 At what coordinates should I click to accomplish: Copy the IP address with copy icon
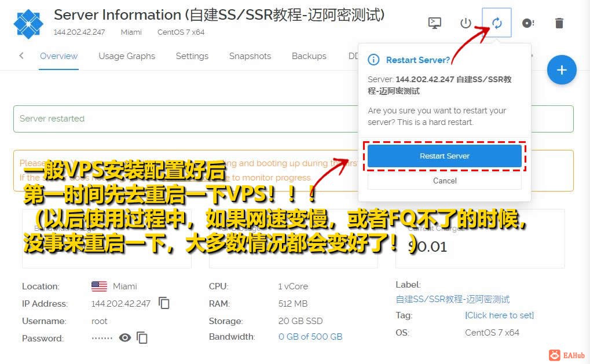pyautogui.click(x=164, y=303)
